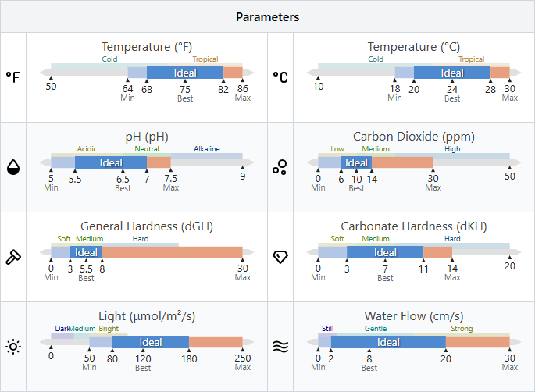The width and height of the screenshot is (535, 392).
Task: Click the Carbonate Hardness diamond icon
Action: [280, 256]
